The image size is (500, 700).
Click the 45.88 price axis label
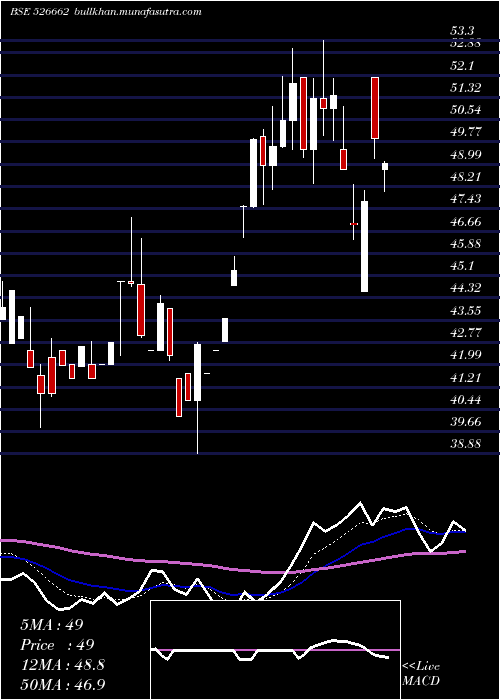coord(466,243)
